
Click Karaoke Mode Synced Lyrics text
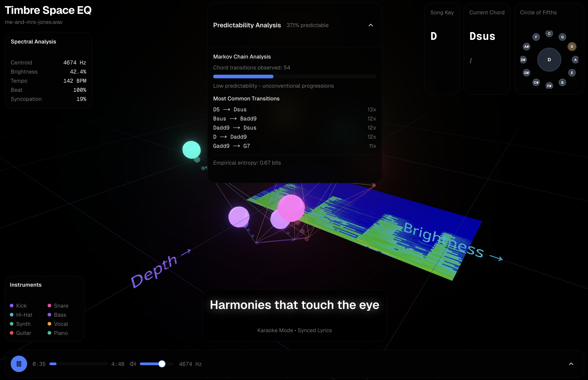294,330
